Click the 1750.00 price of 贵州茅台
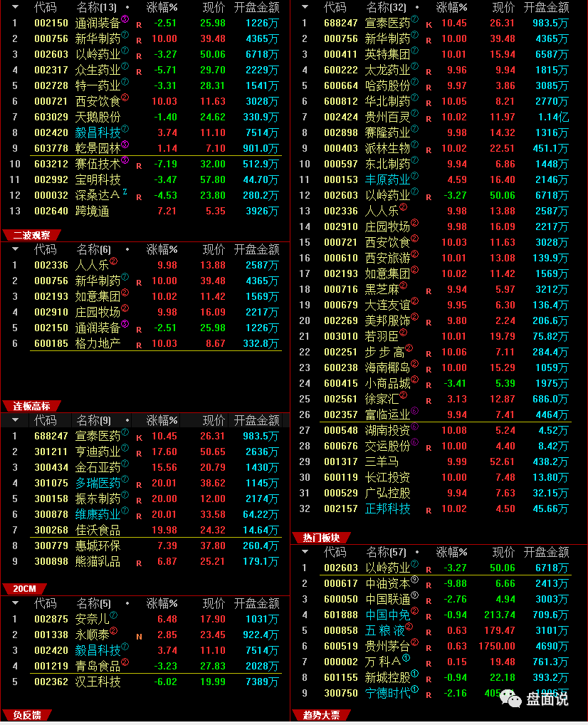The image size is (588, 725). coord(496,646)
